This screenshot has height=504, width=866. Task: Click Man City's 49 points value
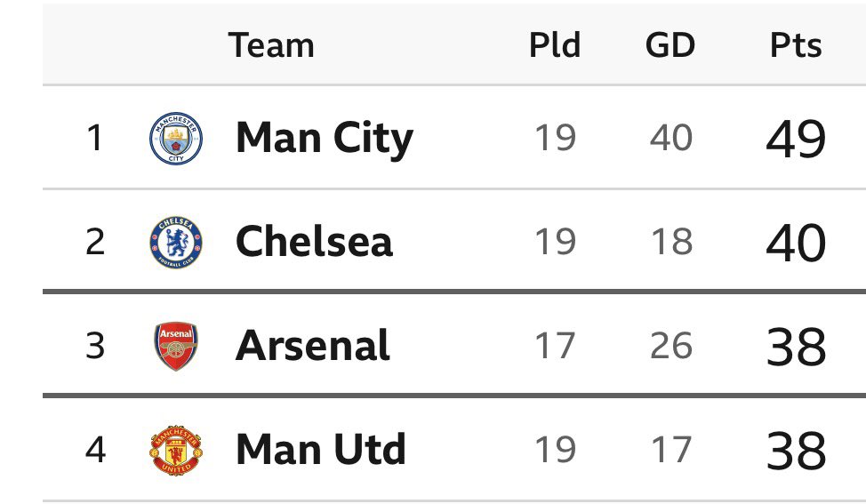(x=796, y=139)
